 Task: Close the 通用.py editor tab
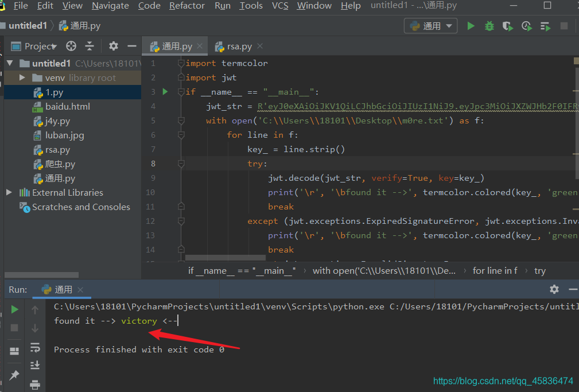click(x=200, y=46)
